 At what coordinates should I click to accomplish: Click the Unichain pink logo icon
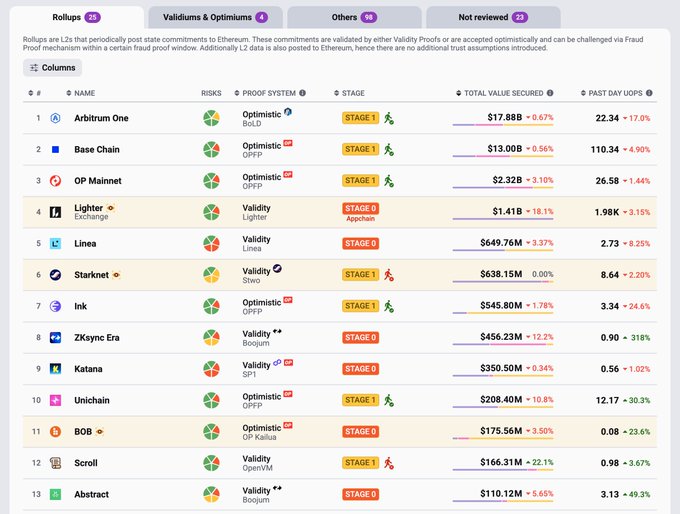(56, 400)
